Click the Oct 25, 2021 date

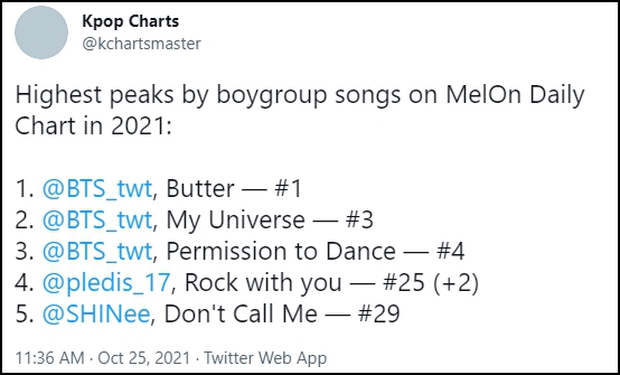(144, 358)
